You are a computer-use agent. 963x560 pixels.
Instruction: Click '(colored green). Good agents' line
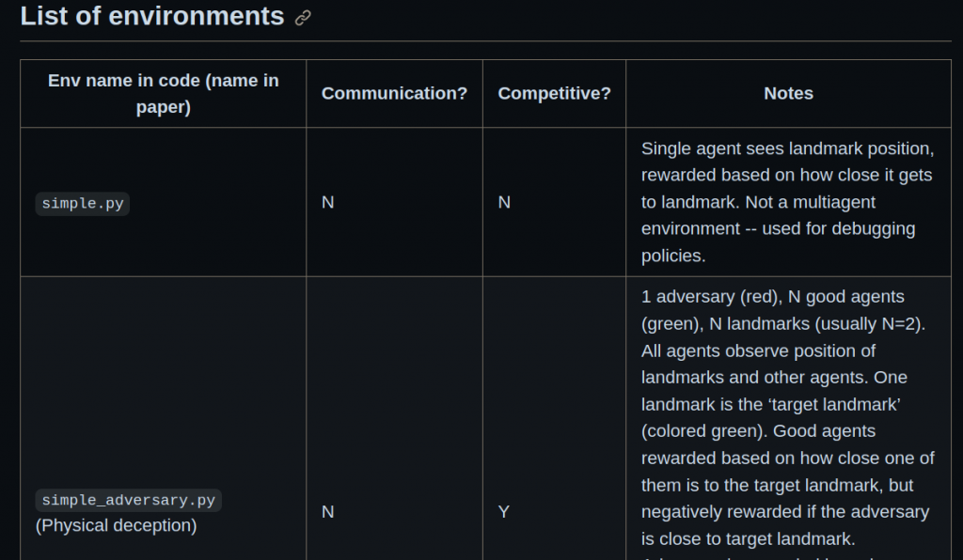[759, 431]
